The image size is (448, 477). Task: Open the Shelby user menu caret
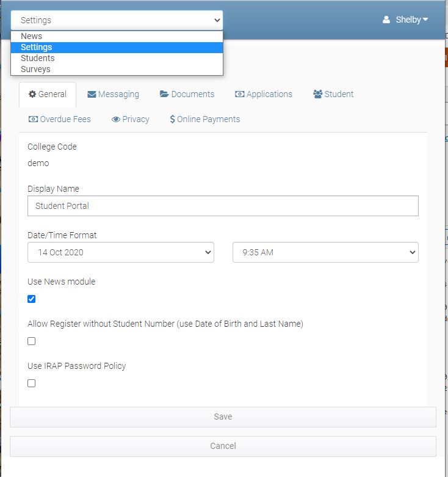click(425, 20)
